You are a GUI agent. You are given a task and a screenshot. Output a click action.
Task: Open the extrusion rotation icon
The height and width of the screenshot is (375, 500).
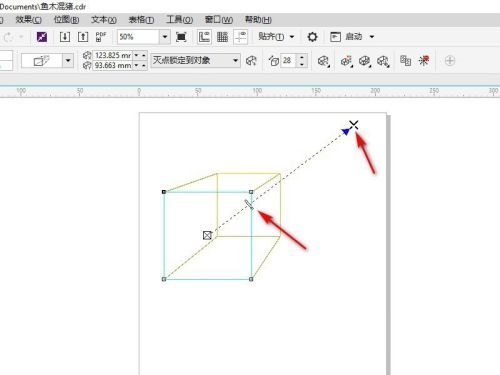point(323,61)
